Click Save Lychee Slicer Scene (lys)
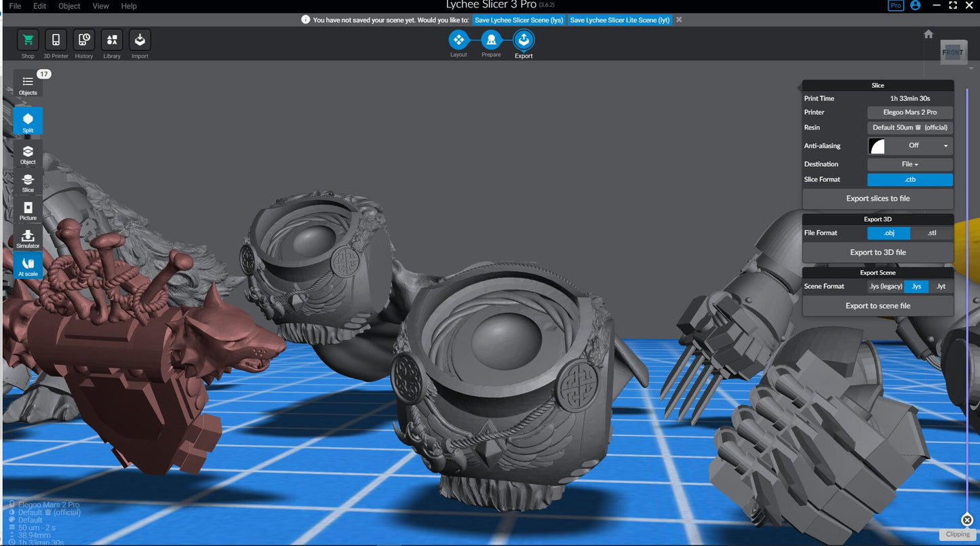The width and height of the screenshot is (980, 546). [519, 20]
